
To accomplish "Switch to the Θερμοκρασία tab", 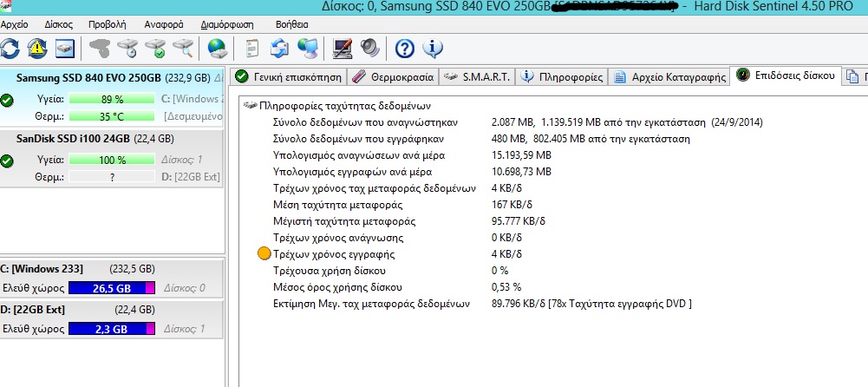I will [x=393, y=77].
